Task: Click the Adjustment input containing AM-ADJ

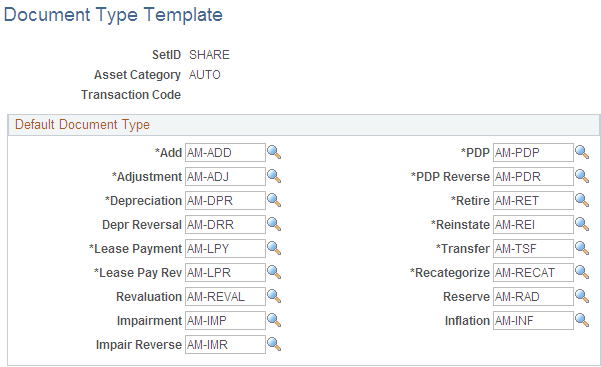Action: point(225,176)
